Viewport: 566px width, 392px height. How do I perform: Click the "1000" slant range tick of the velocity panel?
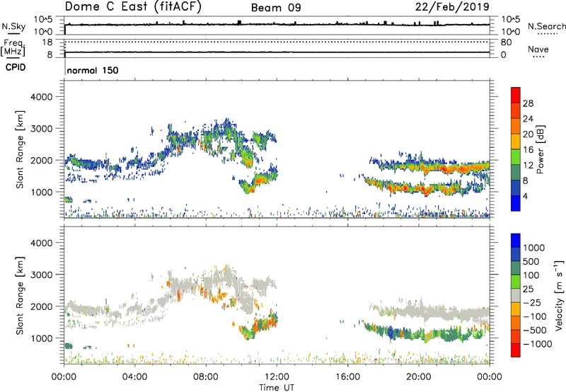(x=42, y=338)
